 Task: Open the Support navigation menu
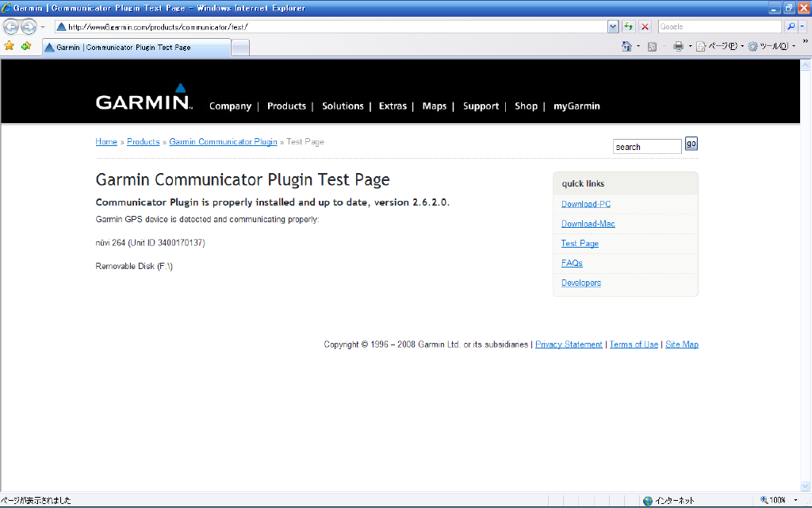pyautogui.click(x=481, y=106)
